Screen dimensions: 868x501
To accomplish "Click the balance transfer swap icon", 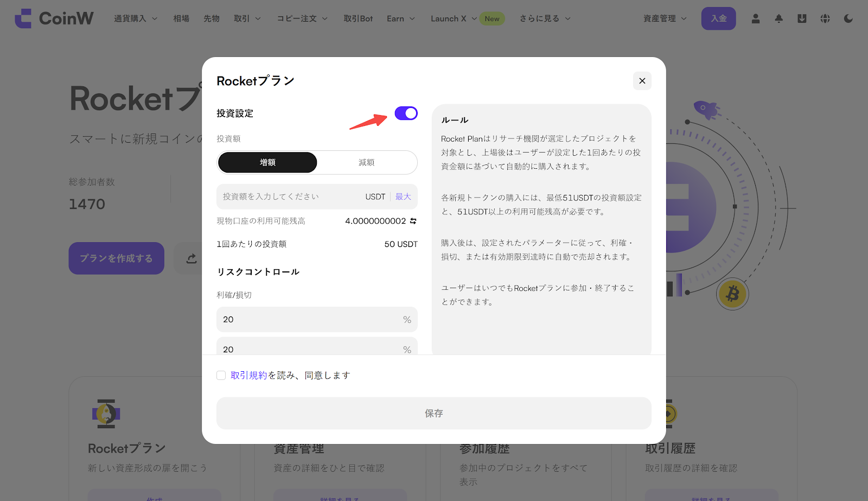I will tap(413, 221).
